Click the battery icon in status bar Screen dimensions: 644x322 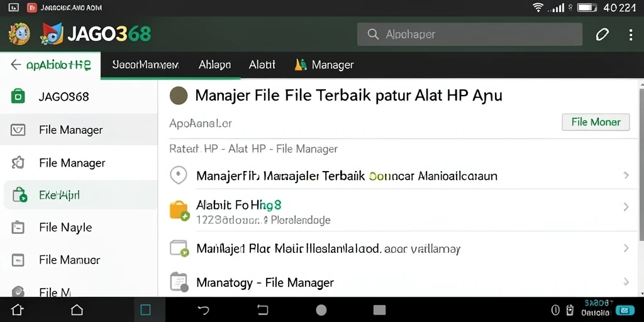(587, 8)
